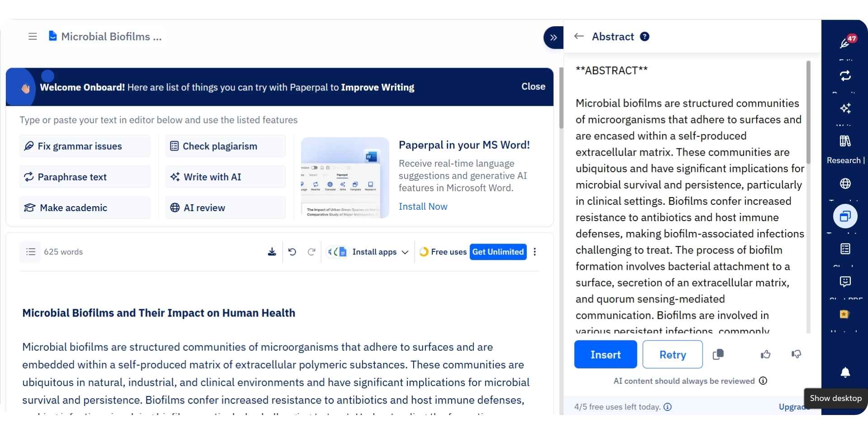Undo the last edit
Screen dimensions: 868x434
click(292, 252)
